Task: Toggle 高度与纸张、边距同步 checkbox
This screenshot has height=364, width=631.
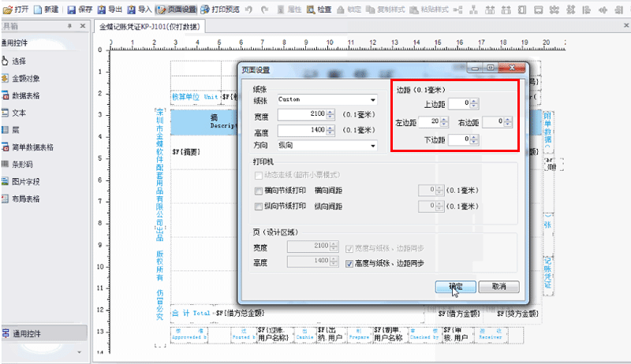Action: pos(349,264)
